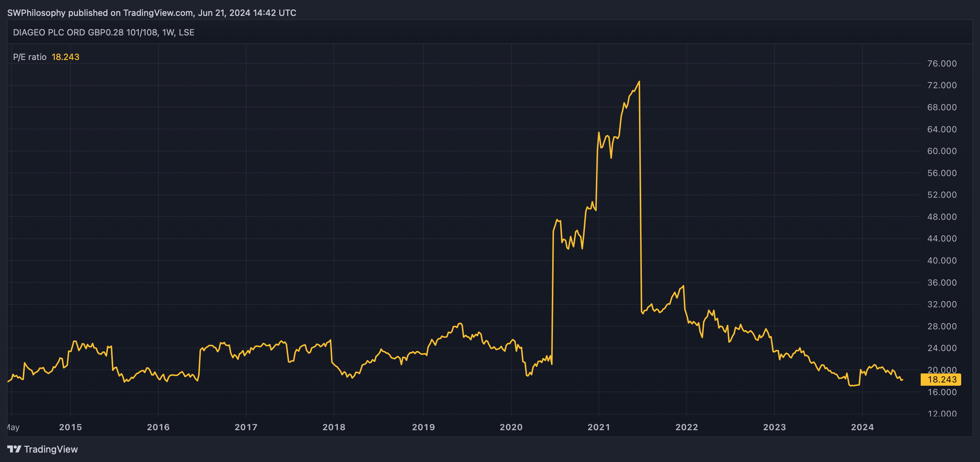Click the 2024 label on time axis

862,427
